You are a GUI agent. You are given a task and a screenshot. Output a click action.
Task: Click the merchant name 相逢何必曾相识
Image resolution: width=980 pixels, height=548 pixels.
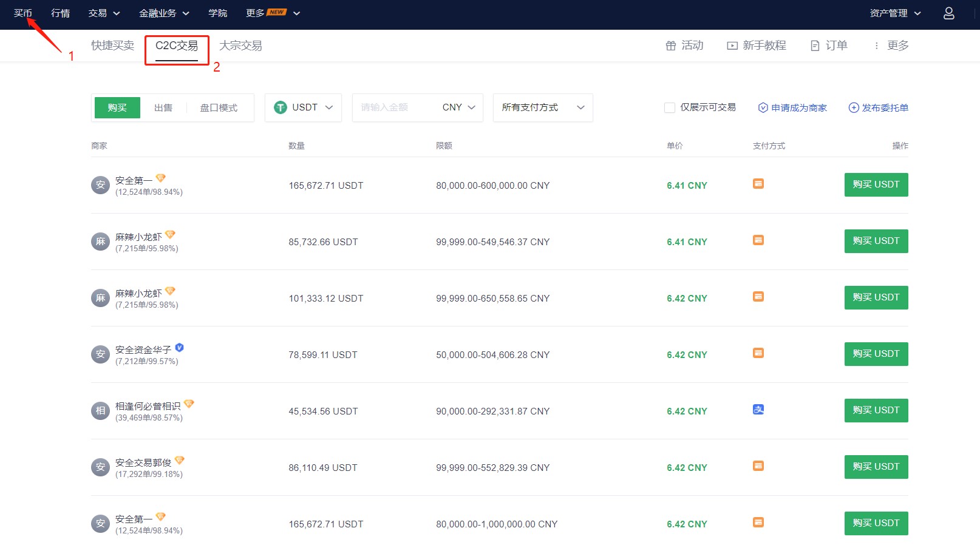tap(148, 406)
